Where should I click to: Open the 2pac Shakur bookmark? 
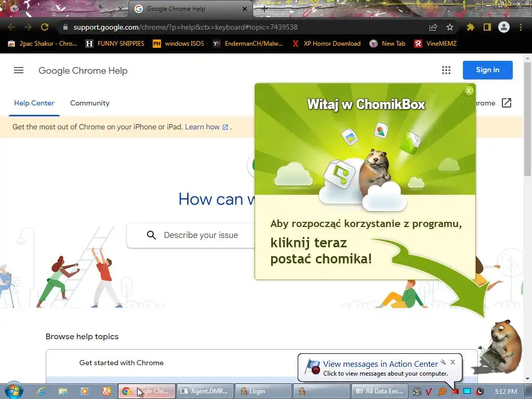coord(43,44)
